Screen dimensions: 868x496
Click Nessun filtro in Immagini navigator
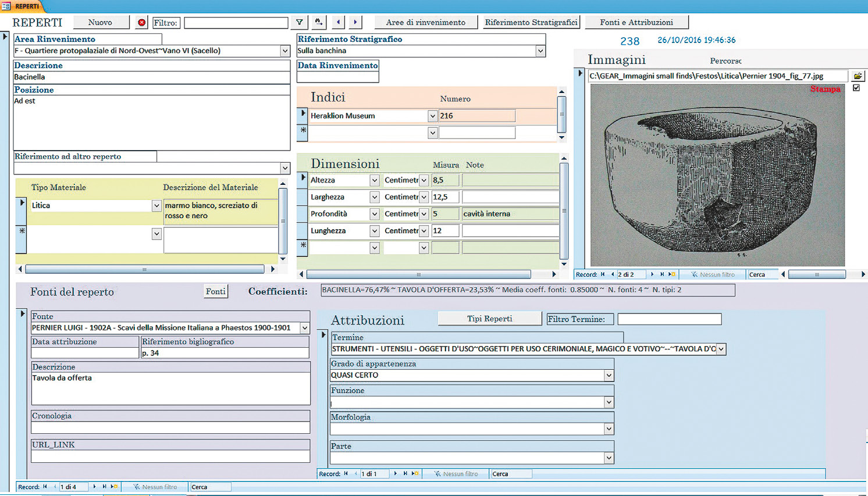tap(713, 274)
